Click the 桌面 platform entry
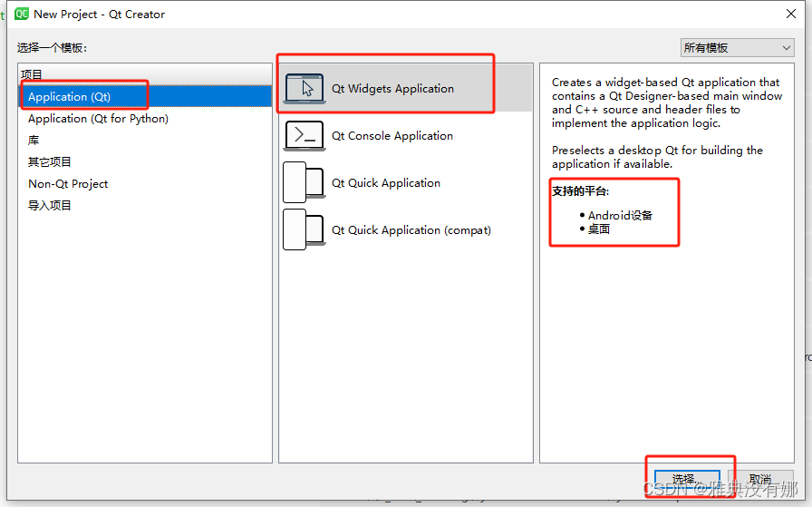The image size is (812, 507). tap(599, 229)
